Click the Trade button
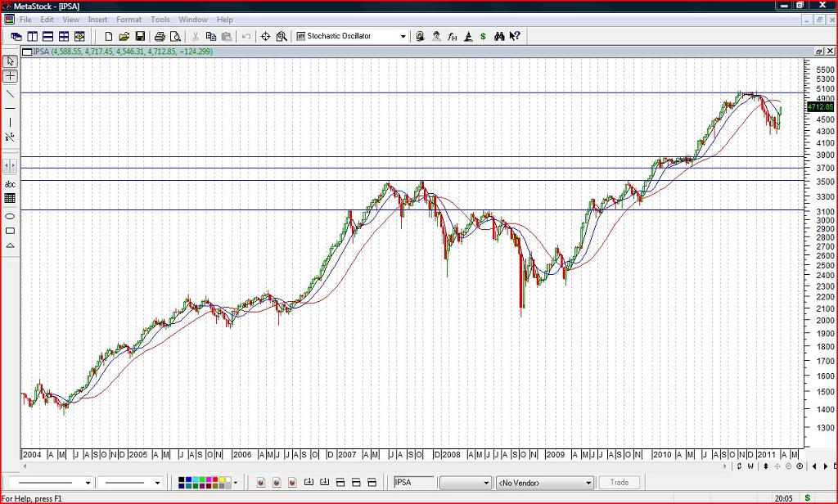This screenshot has width=838, height=504. (x=619, y=483)
